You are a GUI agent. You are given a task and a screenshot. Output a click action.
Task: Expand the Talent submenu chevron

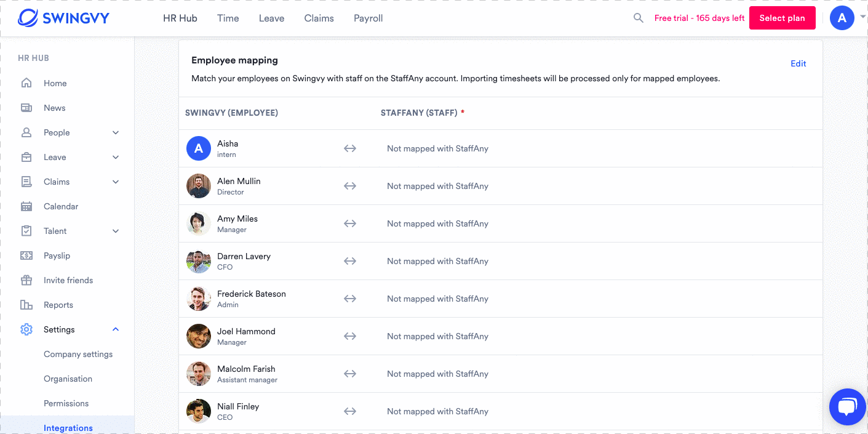[x=116, y=231]
